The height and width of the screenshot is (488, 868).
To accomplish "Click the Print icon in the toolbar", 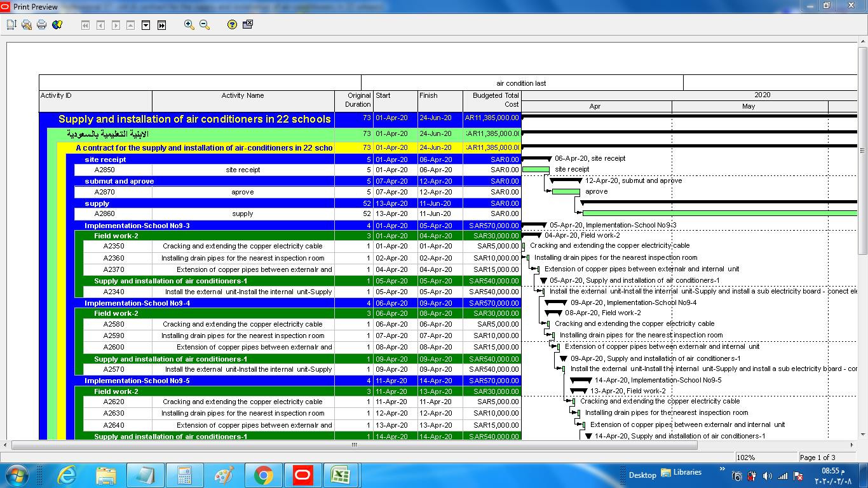I will [42, 25].
